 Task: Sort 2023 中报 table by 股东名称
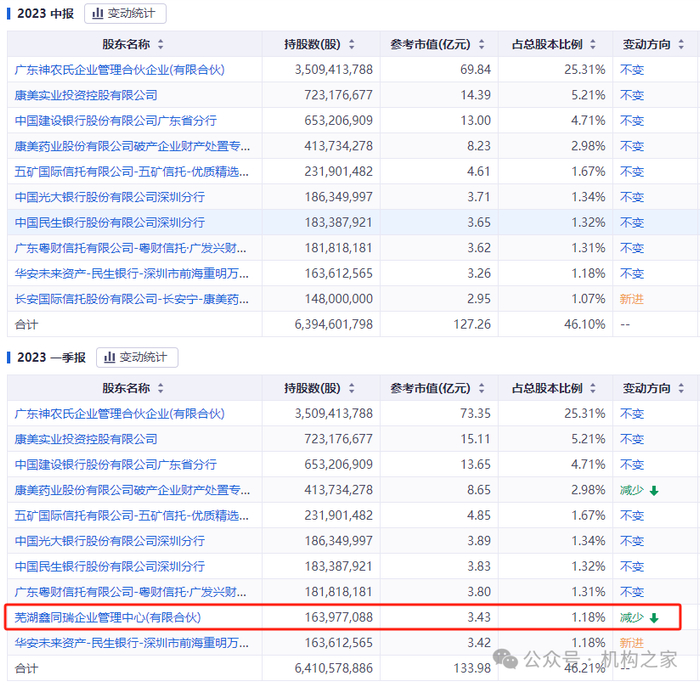click(160, 44)
